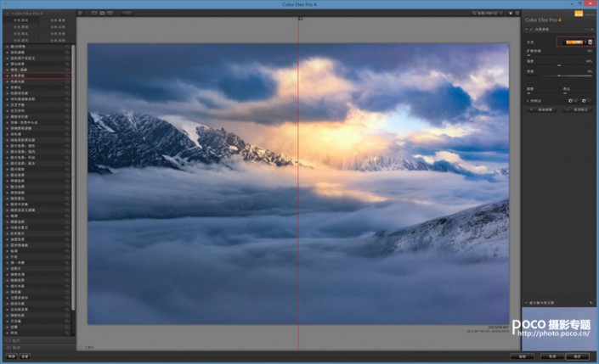Image resolution: width=599 pixels, height=364 pixels.
Task: Select the side-by-side preview icon
Action: point(110,14)
